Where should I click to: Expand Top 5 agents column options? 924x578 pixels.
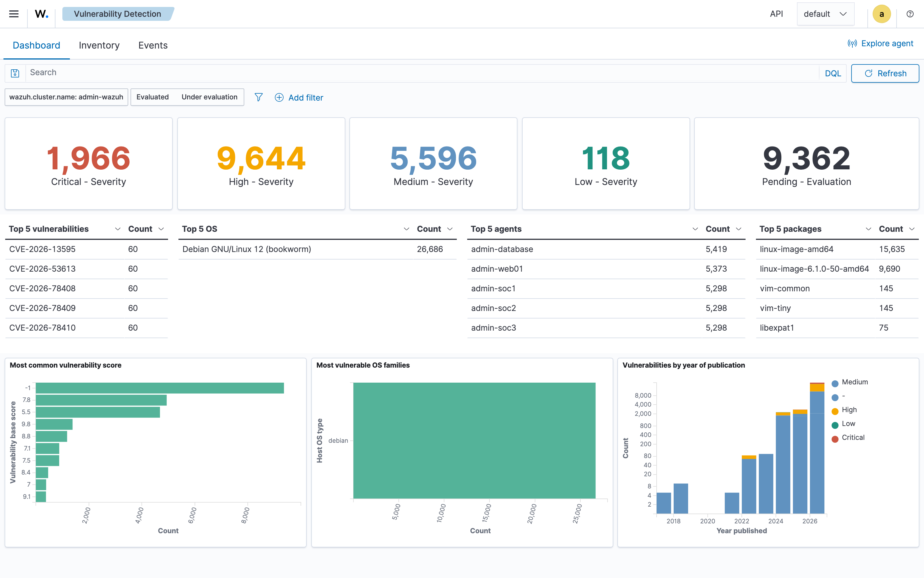pos(695,229)
